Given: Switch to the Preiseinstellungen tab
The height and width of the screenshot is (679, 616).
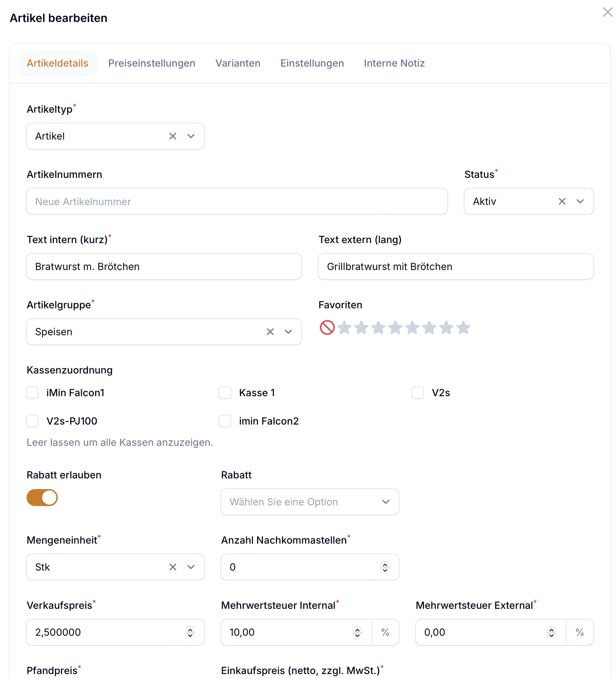Looking at the screenshot, I should coord(152,63).
